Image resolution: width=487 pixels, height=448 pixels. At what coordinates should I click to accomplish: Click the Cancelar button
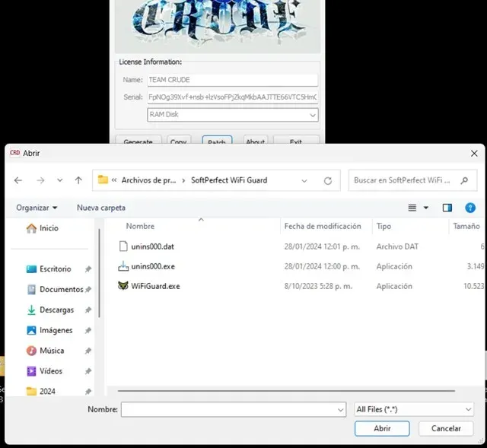pyautogui.click(x=446, y=428)
